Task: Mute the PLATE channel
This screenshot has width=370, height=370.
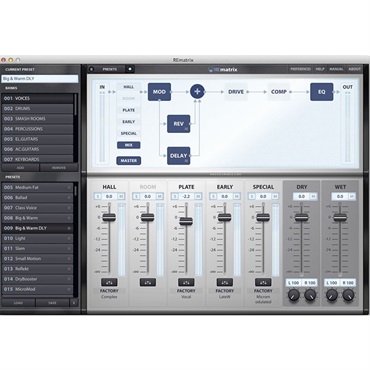Action: point(198,197)
